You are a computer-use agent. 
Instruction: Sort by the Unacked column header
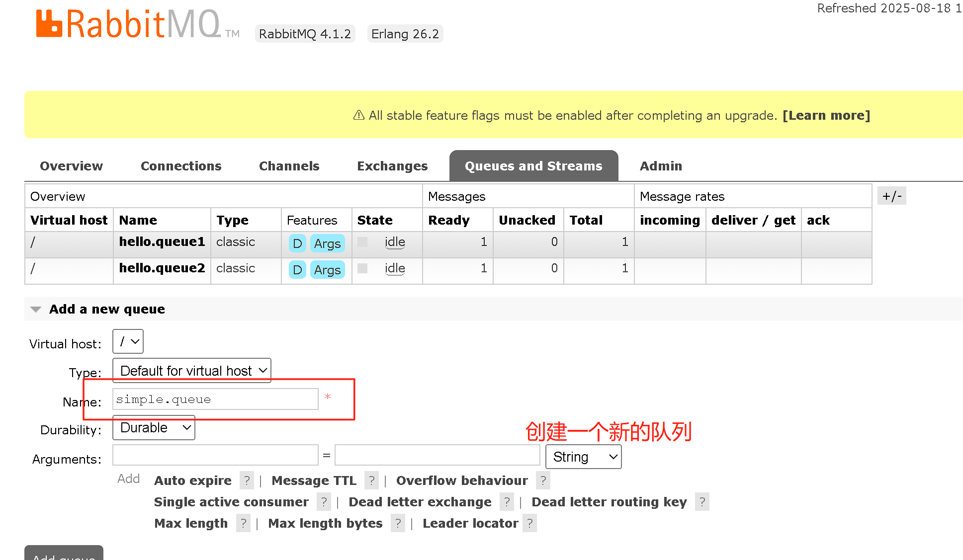click(x=527, y=220)
